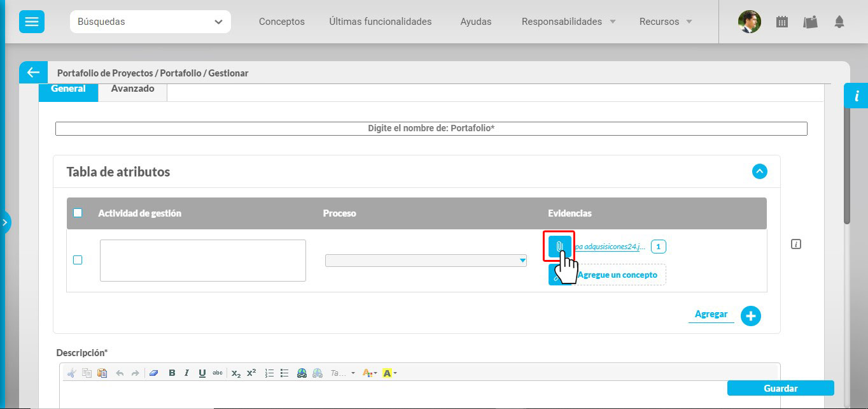The image size is (868, 409).
Task: Click the notifications bell icon
Action: coord(839,22)
